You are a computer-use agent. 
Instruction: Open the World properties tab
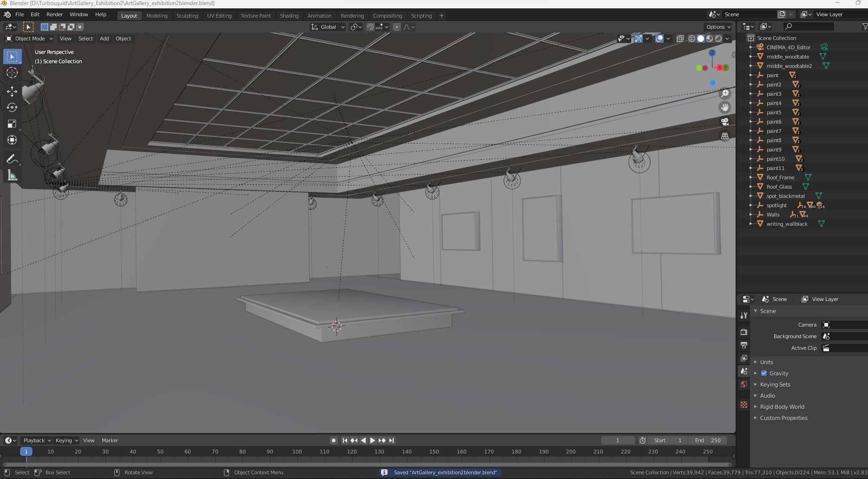point(744,384)
